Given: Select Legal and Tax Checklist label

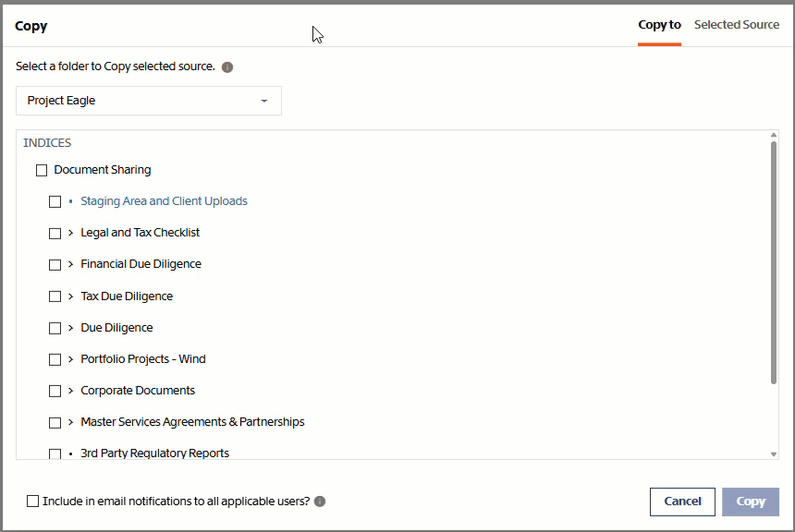Looking at the screenshot, I should click(x=140, y=233).
